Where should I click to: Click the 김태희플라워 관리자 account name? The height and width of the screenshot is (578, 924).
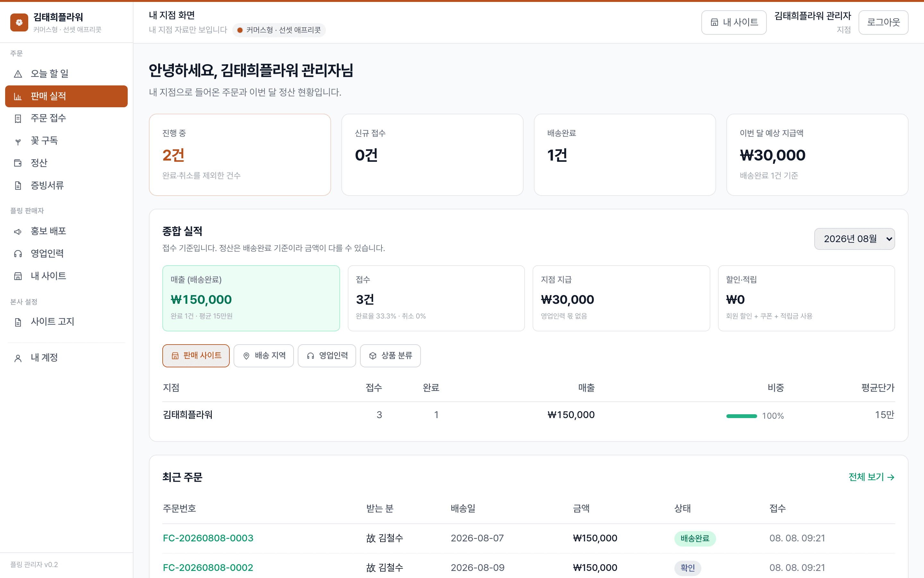click(812, 16)
